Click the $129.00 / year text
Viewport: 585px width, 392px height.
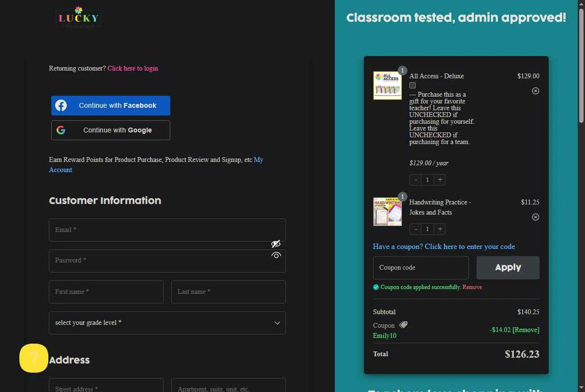coord(429,163)
